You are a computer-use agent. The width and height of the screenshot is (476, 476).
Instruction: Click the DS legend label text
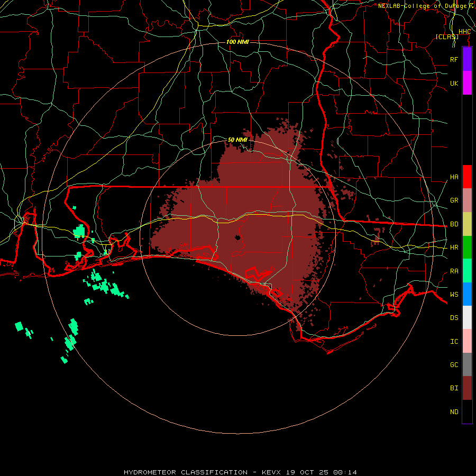[x=454, y=318]
